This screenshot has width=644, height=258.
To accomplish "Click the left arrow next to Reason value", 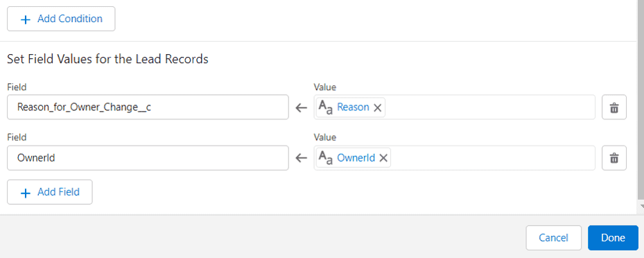I will [302, 108].
